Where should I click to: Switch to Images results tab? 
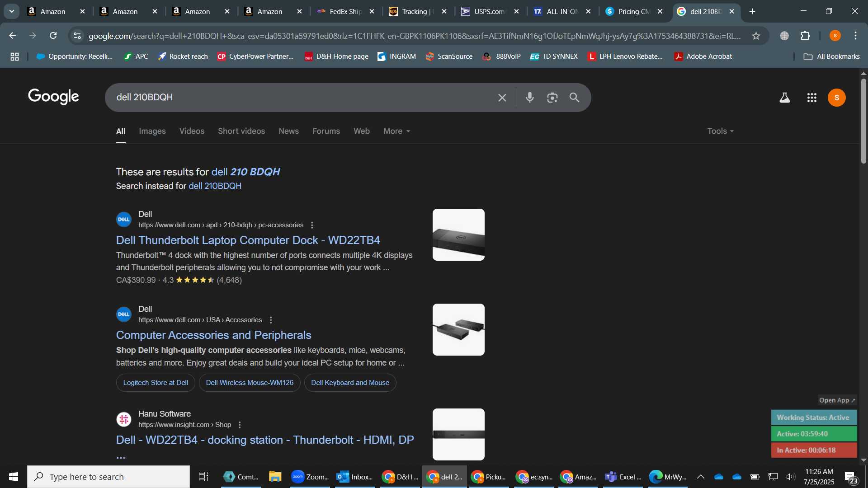(x=152, y=131)
